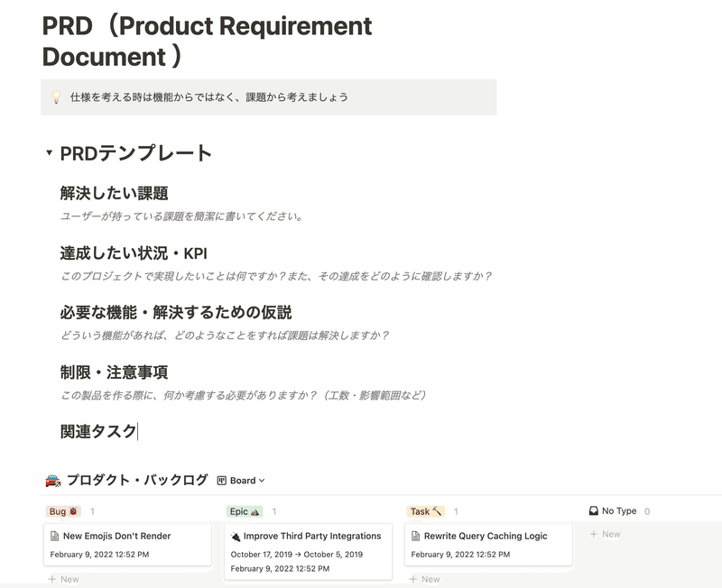The height and width of the screenshot is (588, 722).
Task: Click the lightbulb callout icon
Action: coord(56,97)
